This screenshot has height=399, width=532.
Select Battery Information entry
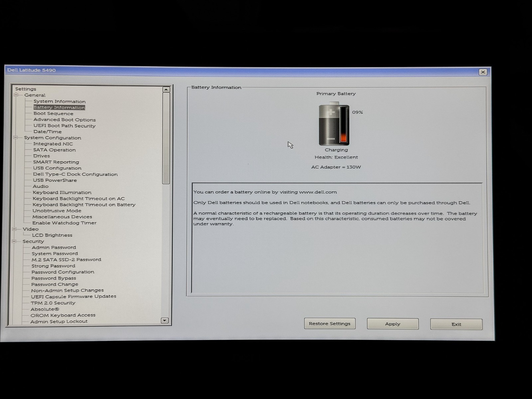coord(59,107)
